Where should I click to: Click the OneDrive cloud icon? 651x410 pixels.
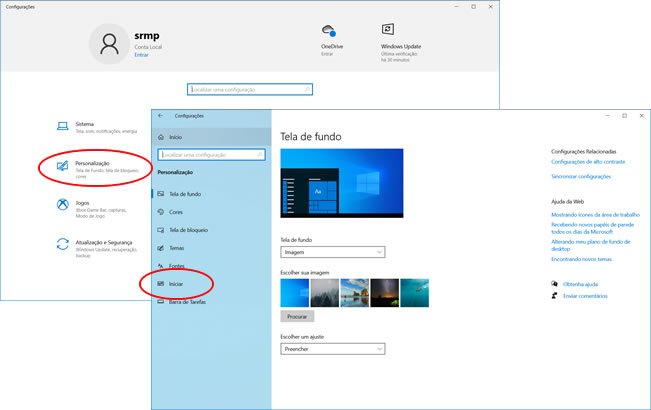click(x=330, y=31)
